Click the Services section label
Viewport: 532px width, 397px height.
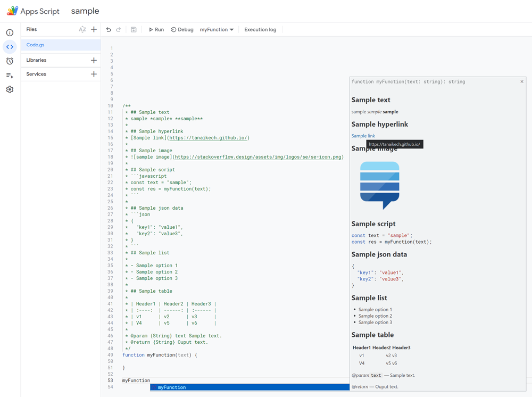(x=36, y=74)
